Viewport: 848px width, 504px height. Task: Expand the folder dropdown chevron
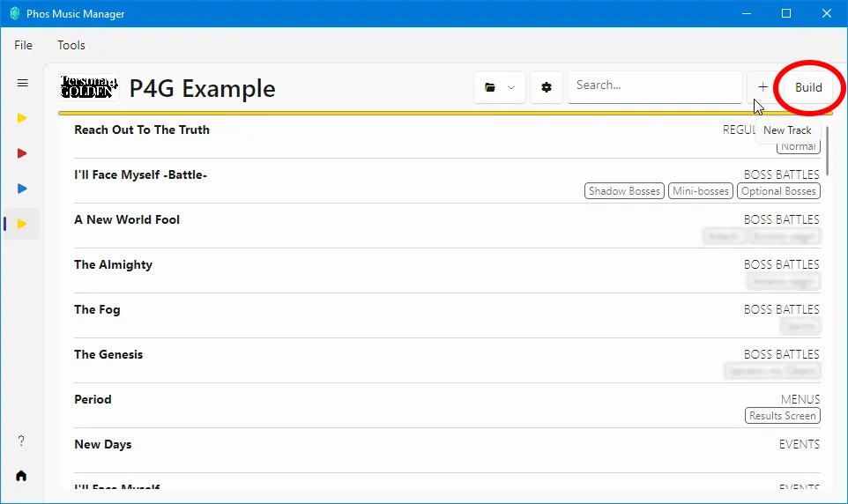point(511,87)
